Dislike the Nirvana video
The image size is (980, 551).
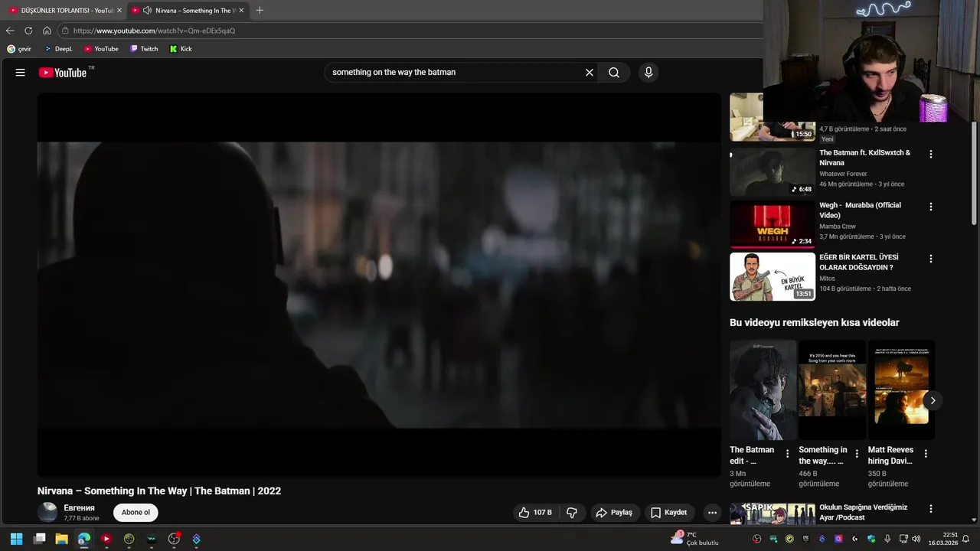click(571, 512)
